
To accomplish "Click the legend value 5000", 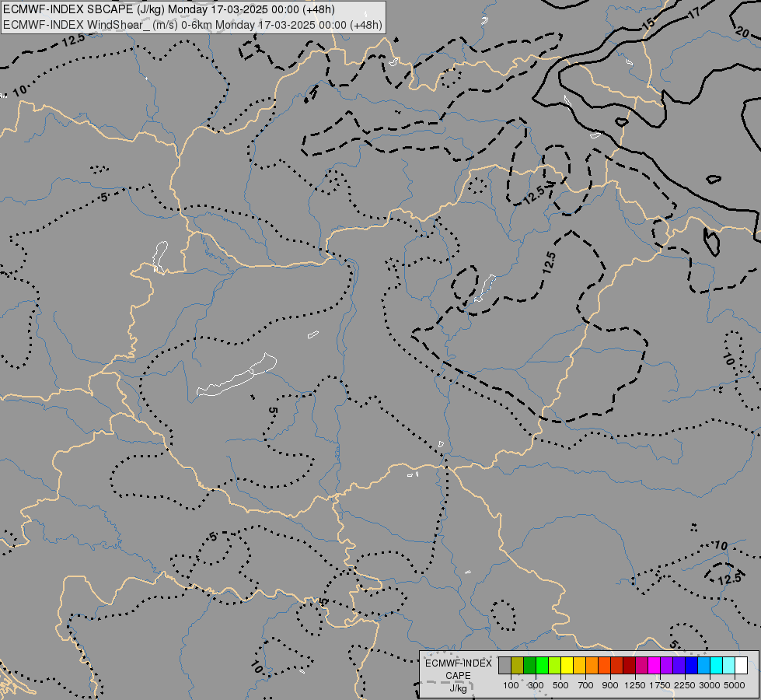I will click(735, 685).
